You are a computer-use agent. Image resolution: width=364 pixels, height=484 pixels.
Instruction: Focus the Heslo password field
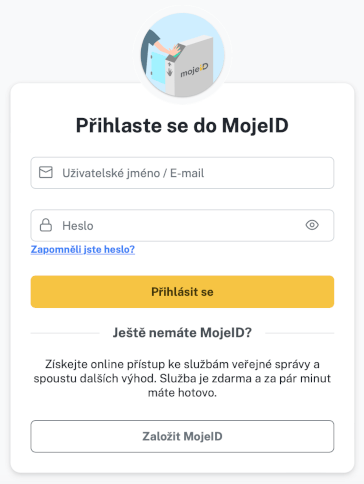pyautogui.click(x=182, y=225)
